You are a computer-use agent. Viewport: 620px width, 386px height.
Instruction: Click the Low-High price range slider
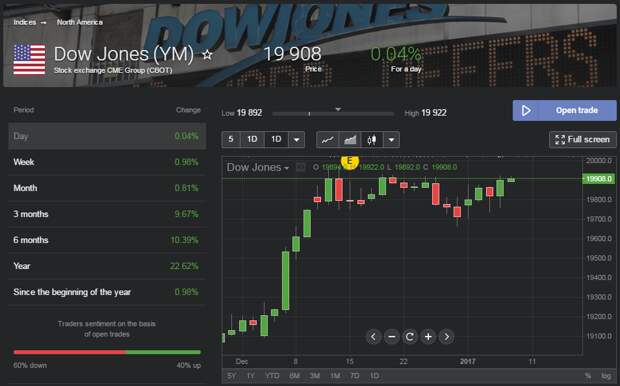[x=333, y=114]
